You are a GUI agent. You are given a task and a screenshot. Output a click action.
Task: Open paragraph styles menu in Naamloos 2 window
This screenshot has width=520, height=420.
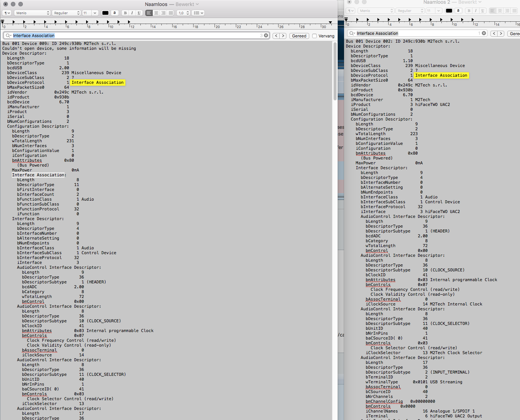350,11
